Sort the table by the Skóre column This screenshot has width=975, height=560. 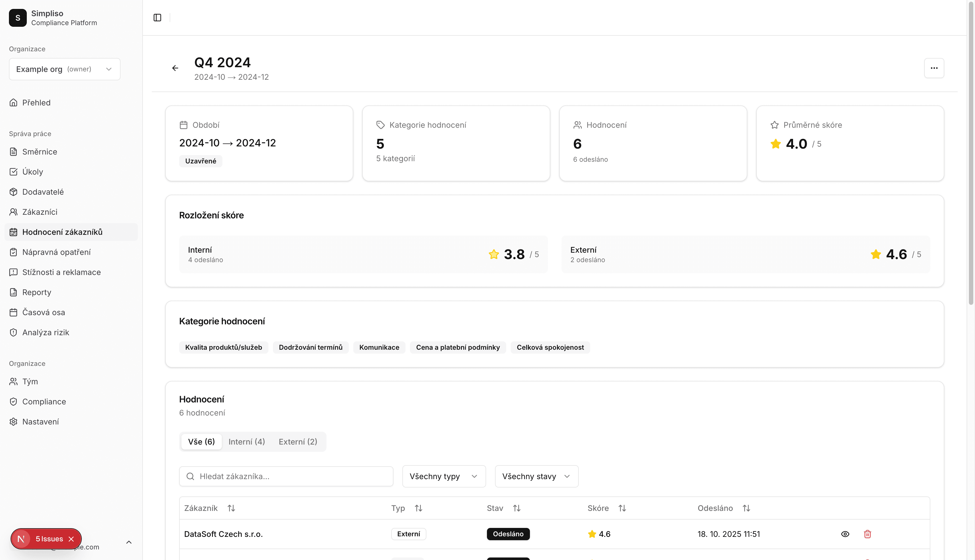[x=622, y=508]
